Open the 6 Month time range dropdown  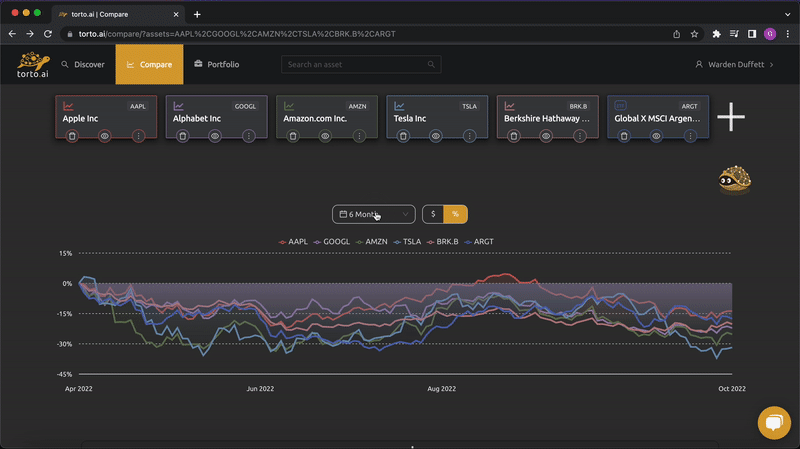[x=373, y=214]
